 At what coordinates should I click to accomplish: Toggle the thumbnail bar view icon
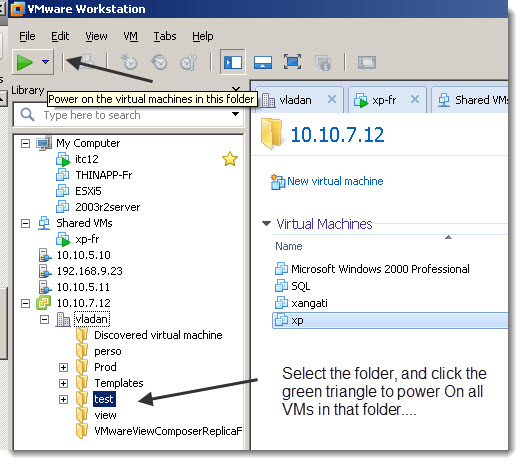coord(263,62)
